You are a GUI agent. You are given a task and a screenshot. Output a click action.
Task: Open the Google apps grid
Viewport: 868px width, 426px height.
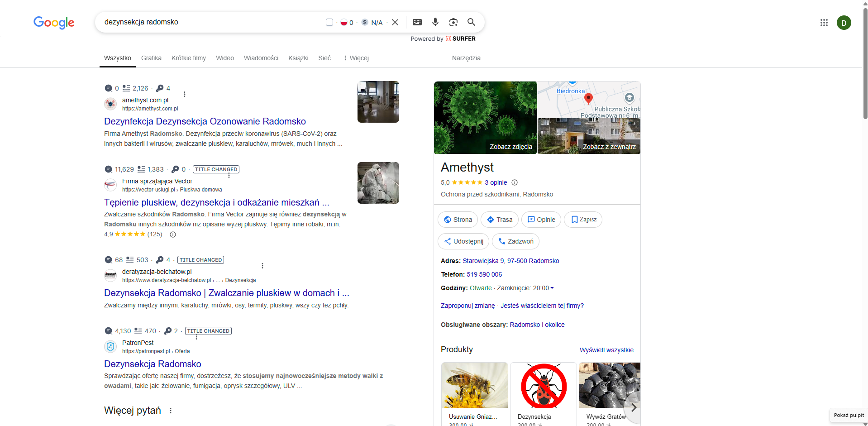point(824,23)
